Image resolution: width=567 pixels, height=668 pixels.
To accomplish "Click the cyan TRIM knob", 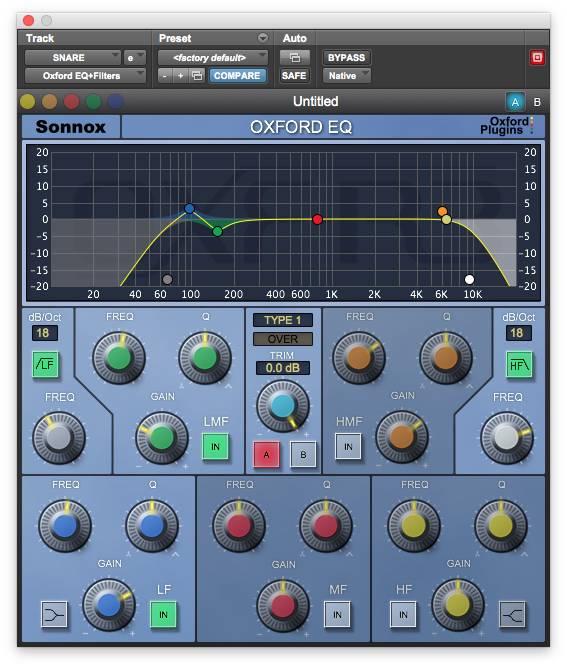I will pos(282,406).
